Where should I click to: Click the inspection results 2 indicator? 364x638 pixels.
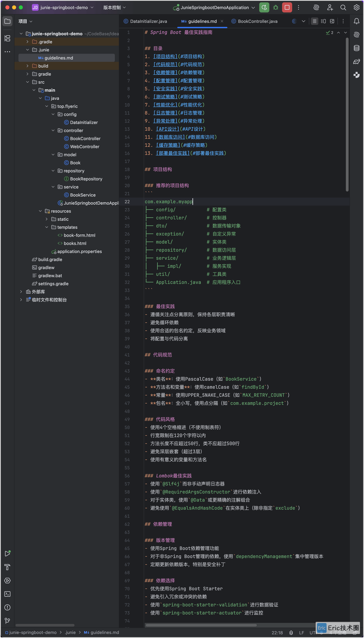click(x=330, y=33)
